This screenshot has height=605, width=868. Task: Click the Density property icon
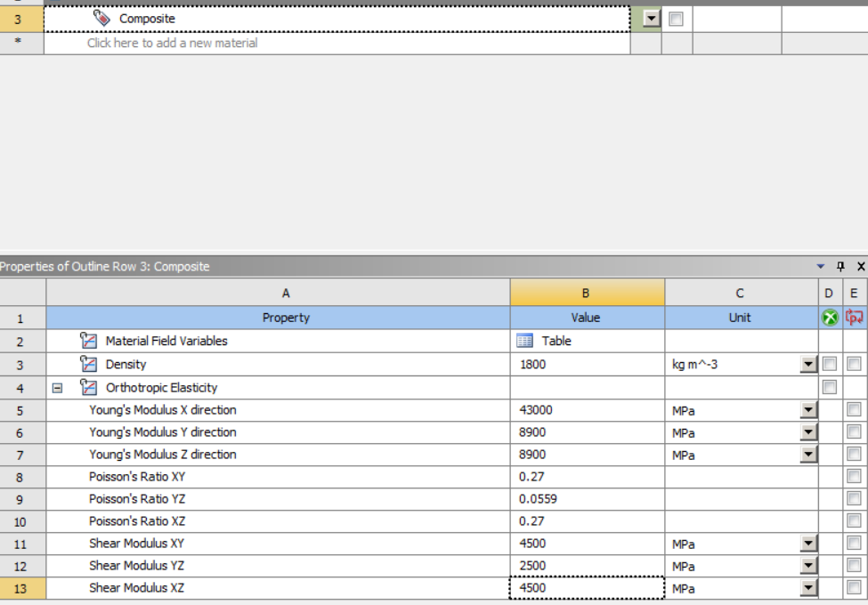[87, 364]
